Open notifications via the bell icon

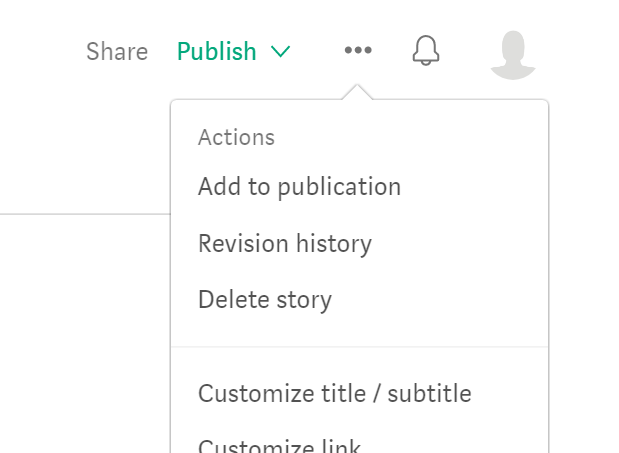click(426, 50)
